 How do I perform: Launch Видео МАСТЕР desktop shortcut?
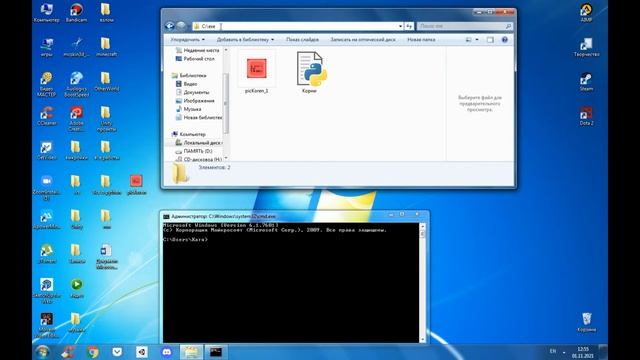(47, 84)
